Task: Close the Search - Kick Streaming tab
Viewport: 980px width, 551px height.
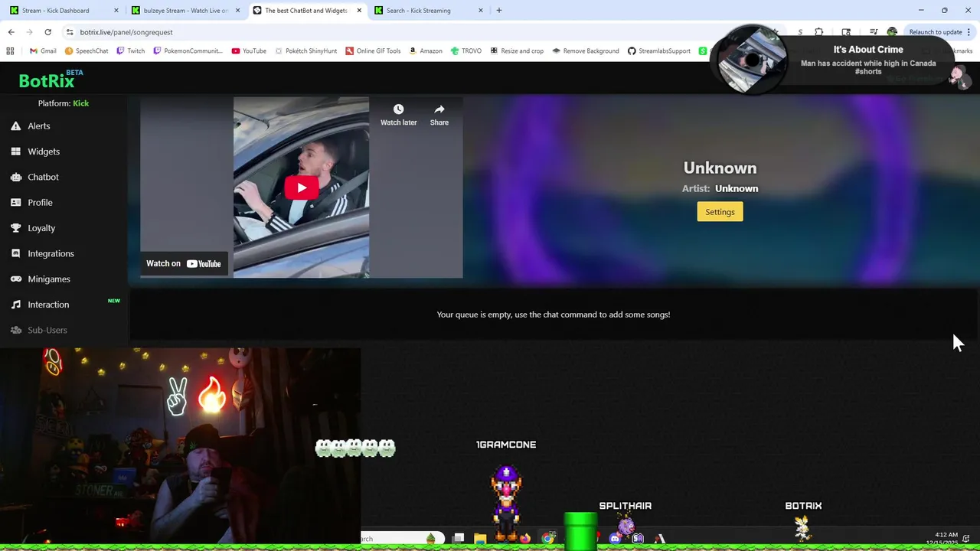Action: 481,11
